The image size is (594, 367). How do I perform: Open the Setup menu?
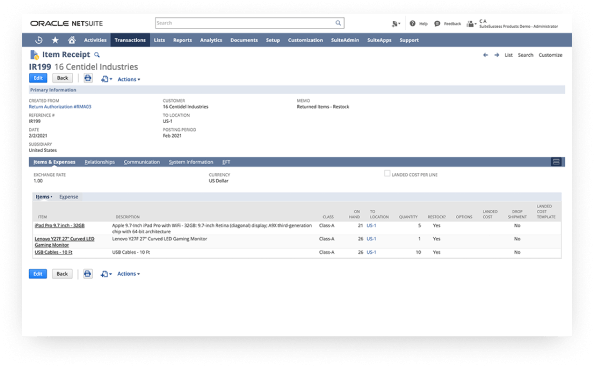point(273,40)
